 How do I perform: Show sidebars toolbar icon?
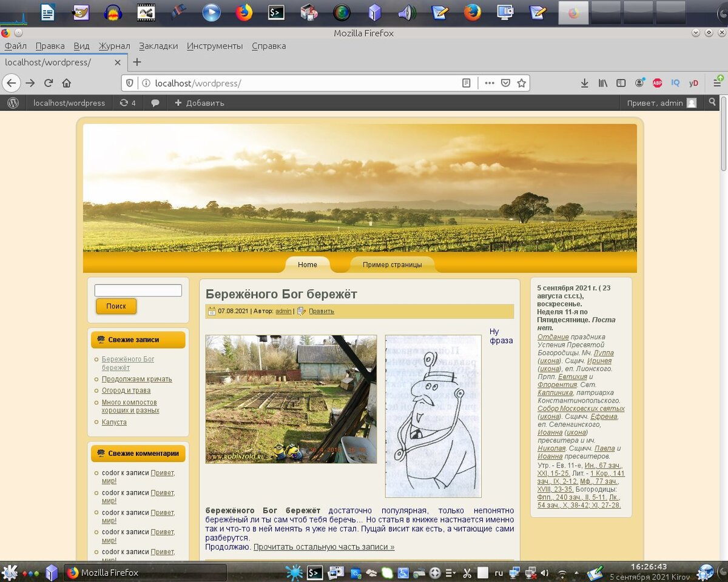point(621,83)
